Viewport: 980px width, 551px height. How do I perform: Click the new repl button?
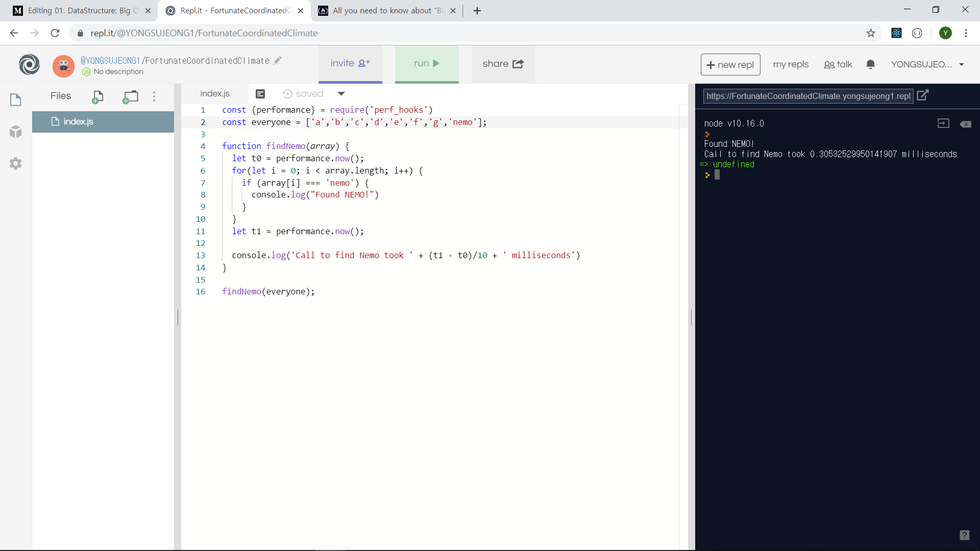pos(730,65)
